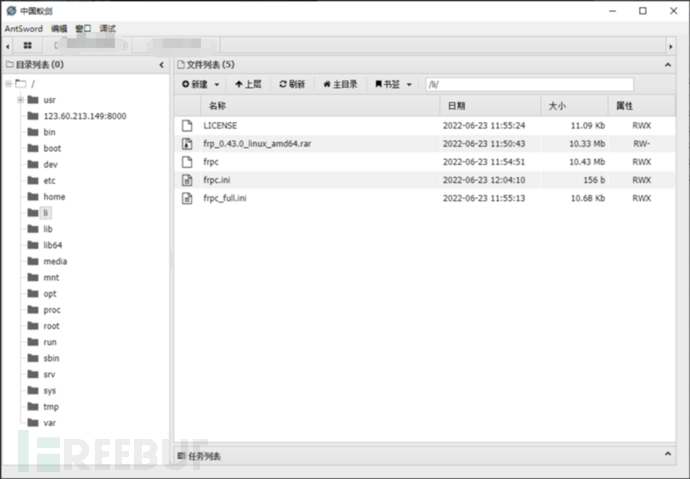
Task: Select the run tree item
Action: click(50, 342)
